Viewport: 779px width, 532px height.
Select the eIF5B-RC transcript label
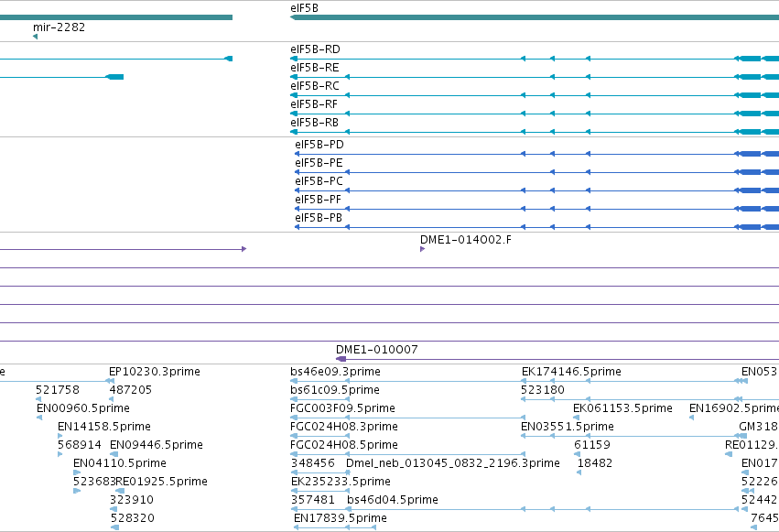tap(315, 86)
